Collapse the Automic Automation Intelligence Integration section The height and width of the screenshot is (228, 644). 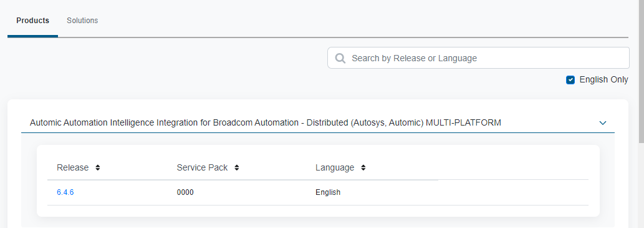602,122
